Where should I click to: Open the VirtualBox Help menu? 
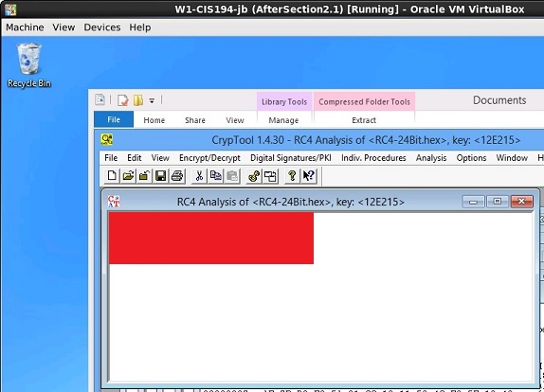coord(140,27)
